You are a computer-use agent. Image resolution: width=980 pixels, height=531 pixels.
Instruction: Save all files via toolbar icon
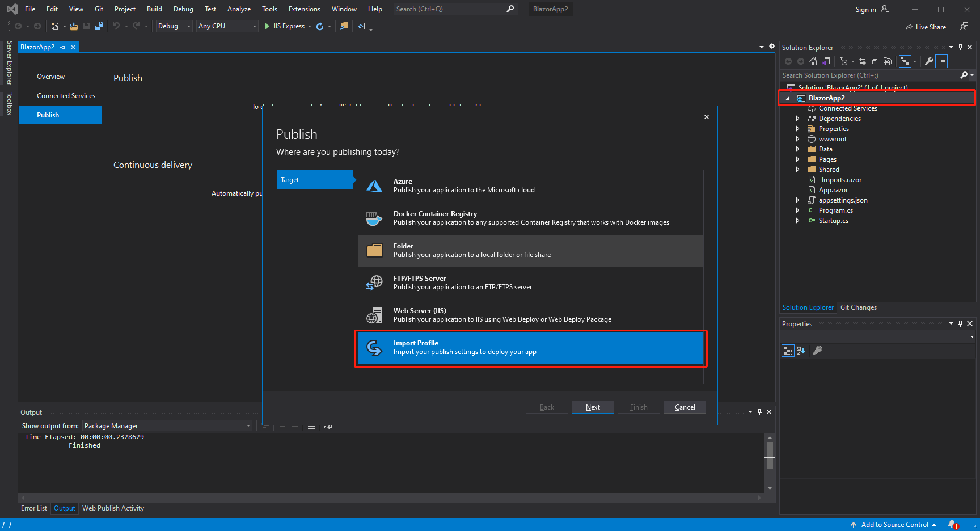pos(99,26)
